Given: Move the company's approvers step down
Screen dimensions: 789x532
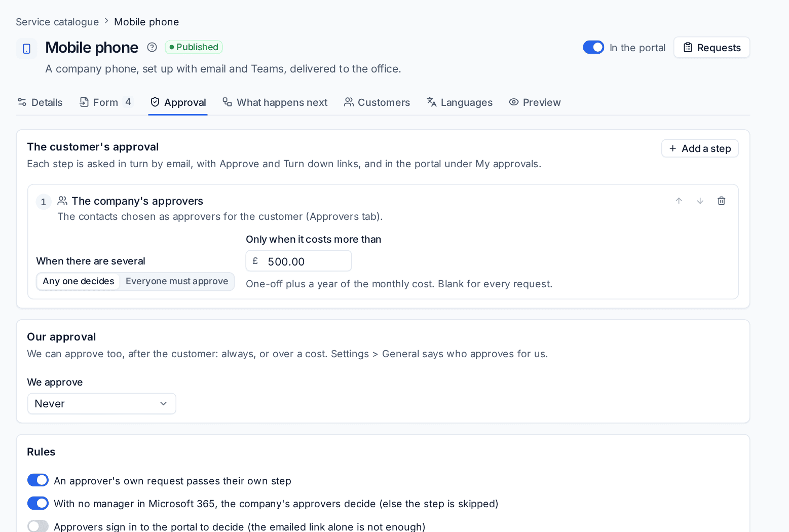Looking at the screenshot, I should pyautogui.click(x=700, y=201).
